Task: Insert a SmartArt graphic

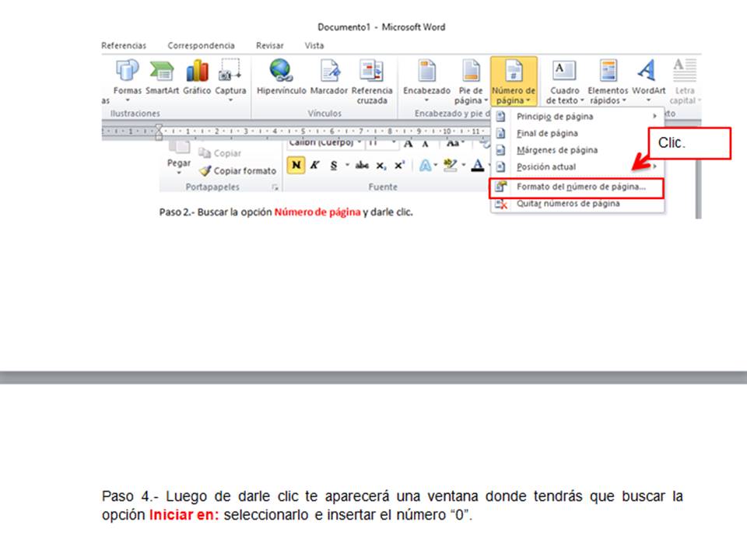Action: click(162, 78)
